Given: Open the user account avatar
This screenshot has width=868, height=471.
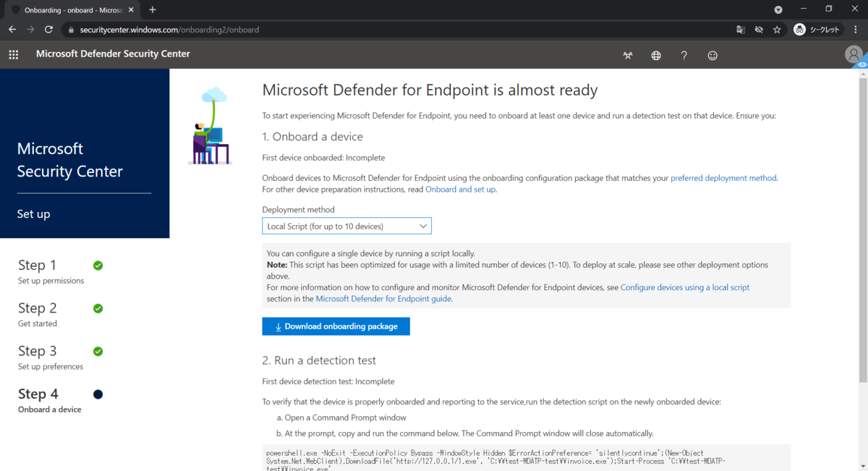Looking at the screenshot, I should [854, 54].
